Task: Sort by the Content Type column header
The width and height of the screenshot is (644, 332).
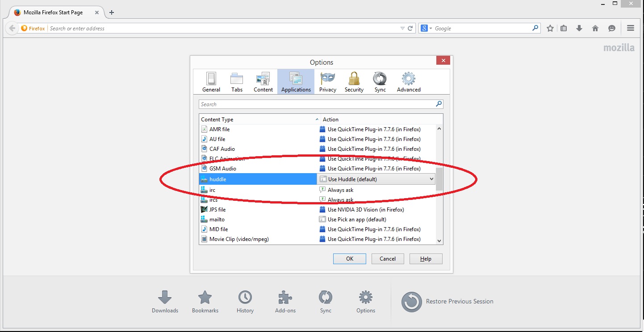Action: [x=260, y=119]
